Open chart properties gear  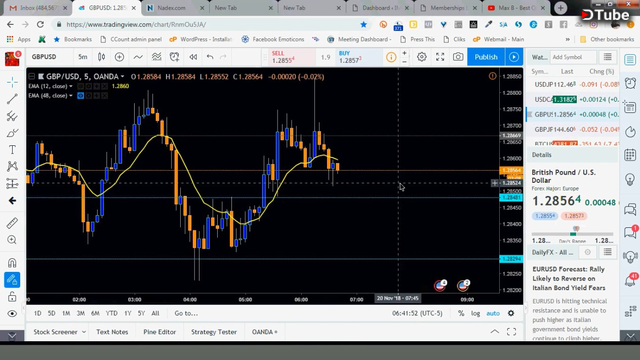click(x=422, y=57)
